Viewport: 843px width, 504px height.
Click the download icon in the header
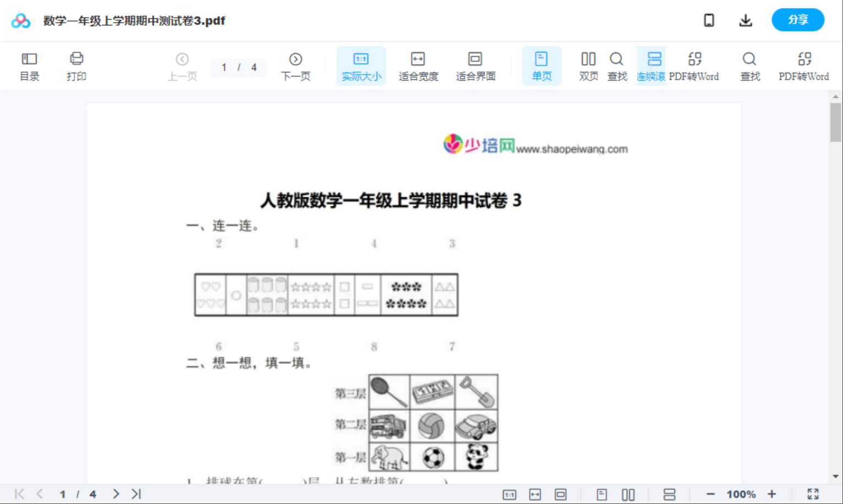point(746,20)
